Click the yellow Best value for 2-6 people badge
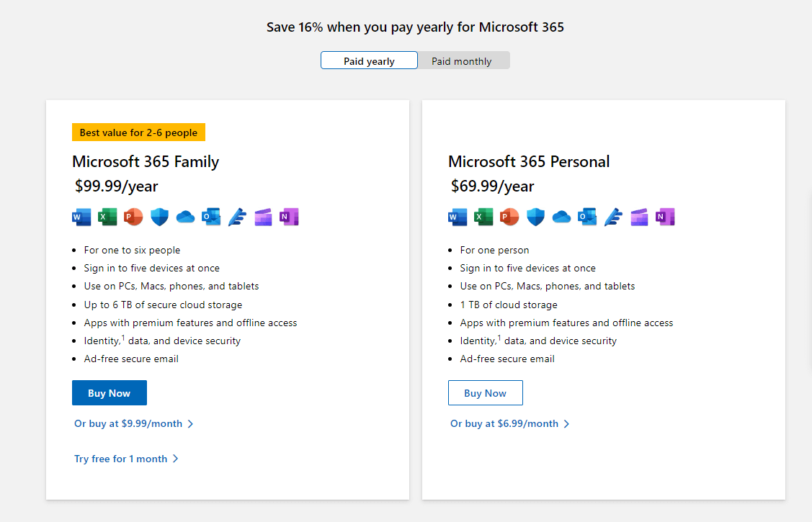The width and height of the screenshot is (812, 522). pyautogui.click(x=138, y=132)
